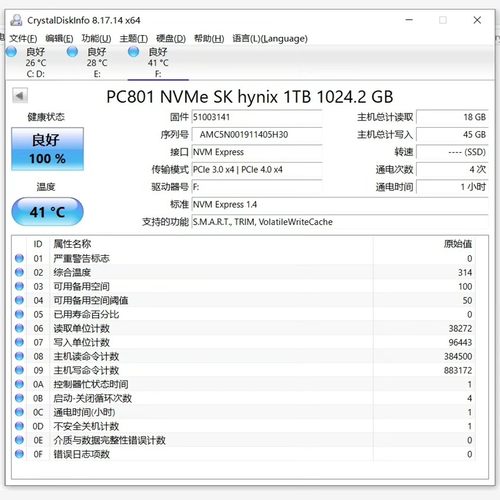Click the power on hours value 1 小时

click(x=452, y=187)
